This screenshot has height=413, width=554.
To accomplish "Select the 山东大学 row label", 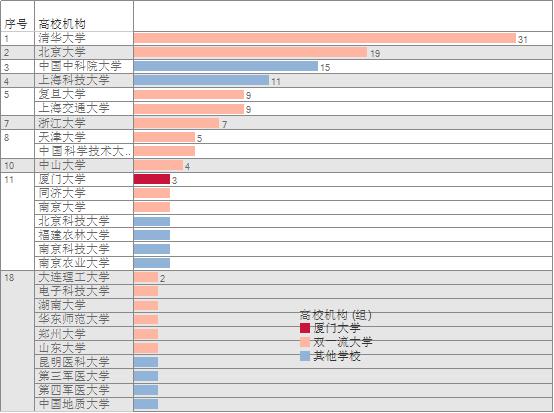I will (x=62, y=348).
